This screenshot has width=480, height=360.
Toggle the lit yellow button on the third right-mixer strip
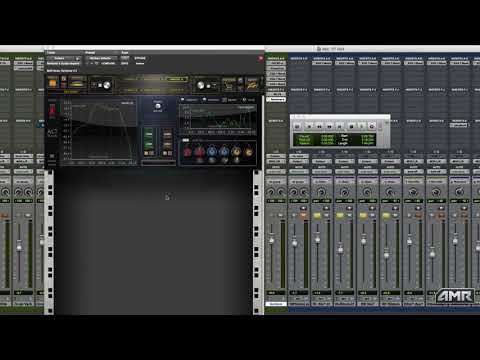317,216
